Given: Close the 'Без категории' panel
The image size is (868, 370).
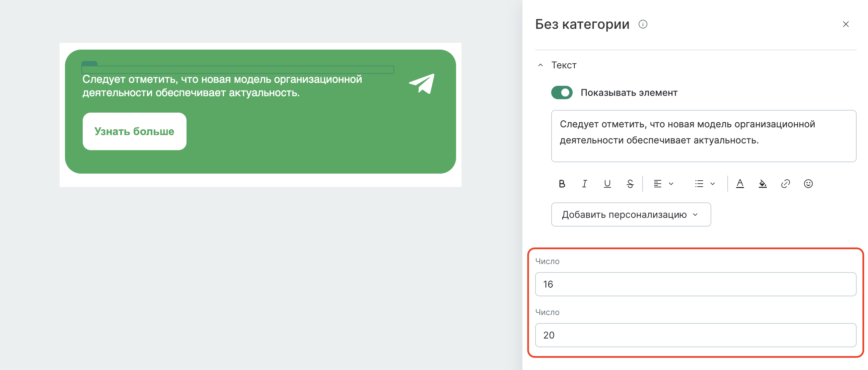Looking at the screenshot, I should (x=846, y=24).
